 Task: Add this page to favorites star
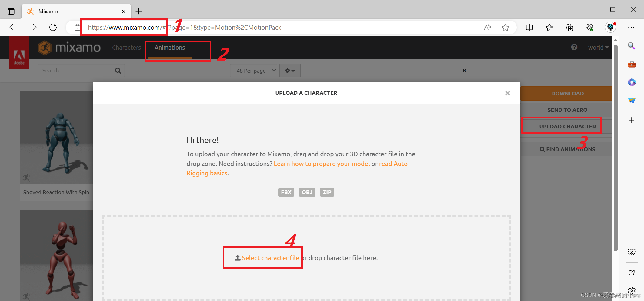[505, 28]
